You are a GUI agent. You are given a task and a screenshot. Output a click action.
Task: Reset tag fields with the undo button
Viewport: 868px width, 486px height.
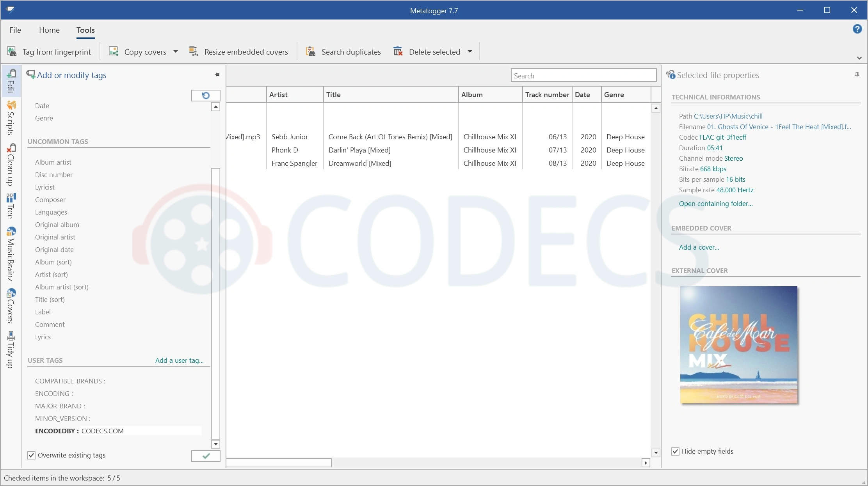pos(206,95)
